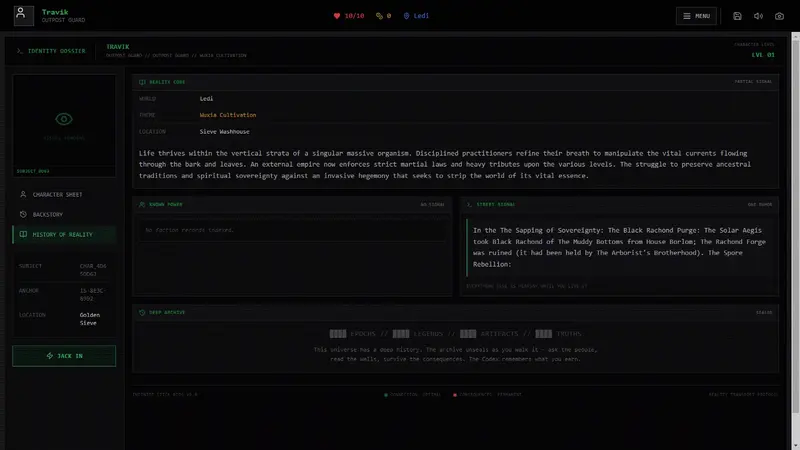This screenshot has width=800, height=450.
Task: Select the History of Reality tab
Action: click(64, 234)
